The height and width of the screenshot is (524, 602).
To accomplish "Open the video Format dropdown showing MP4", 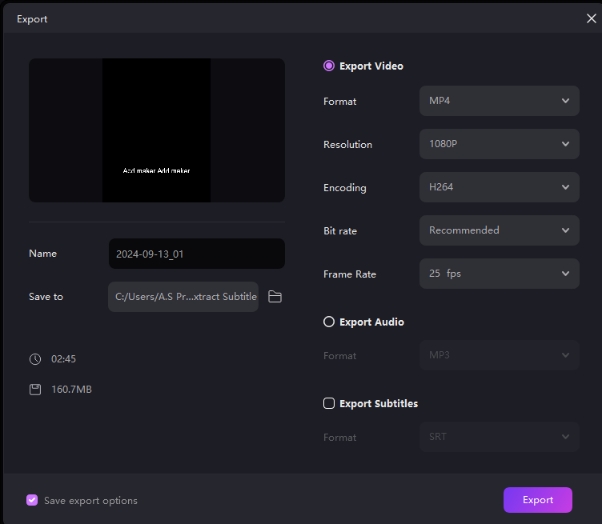I will point(499,101).
